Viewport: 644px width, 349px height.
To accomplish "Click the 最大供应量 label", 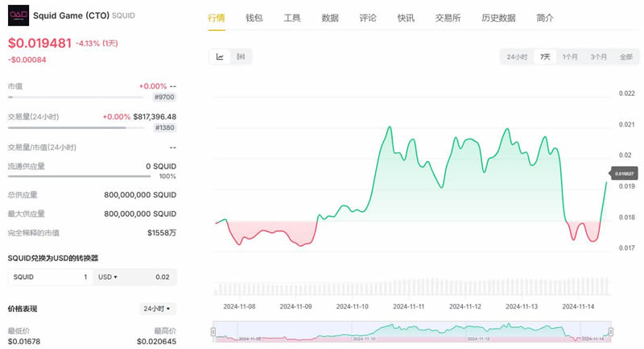I will point(27,214).
